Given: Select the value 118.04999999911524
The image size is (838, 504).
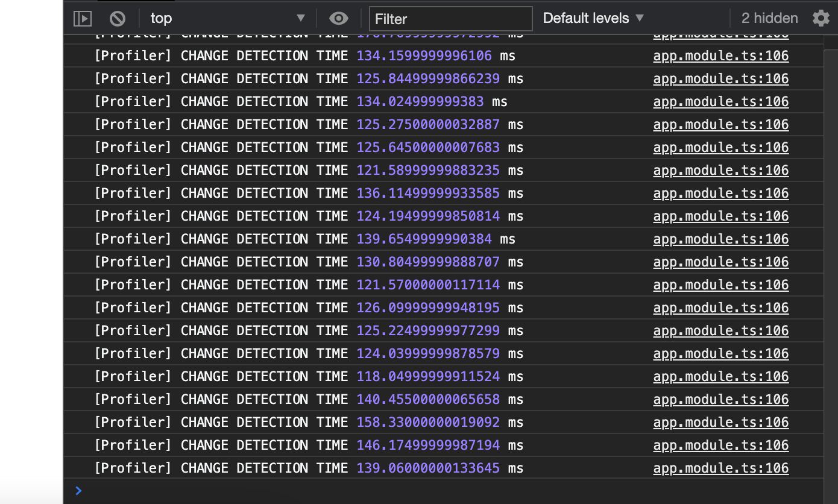Looking at the screenshot, I should (x=428, y=377).
